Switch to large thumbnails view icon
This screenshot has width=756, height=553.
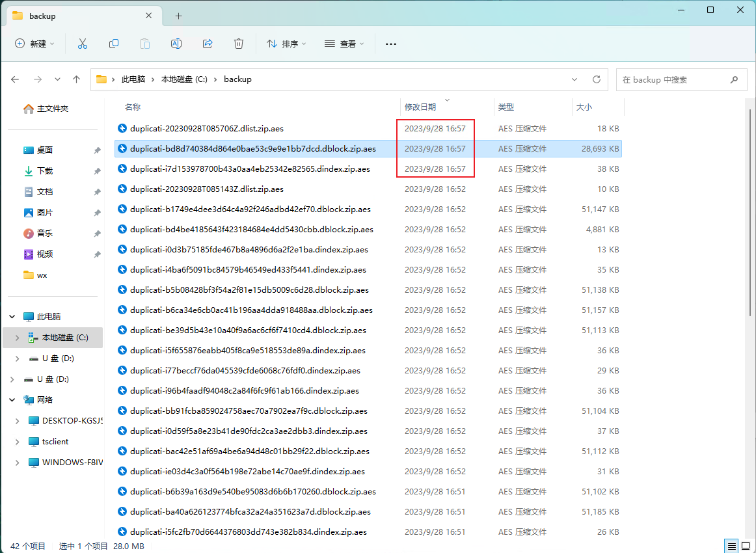tap(746, 546)
